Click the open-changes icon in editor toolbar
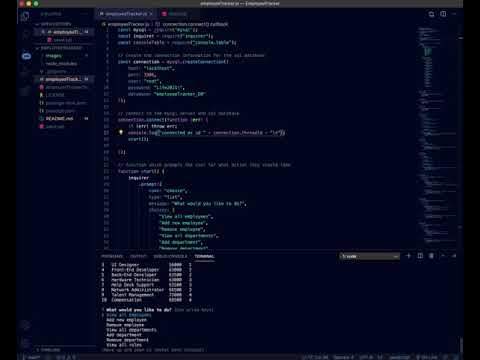Image resolution: width=480 pixels, height=360 pixels. (431, 14)
